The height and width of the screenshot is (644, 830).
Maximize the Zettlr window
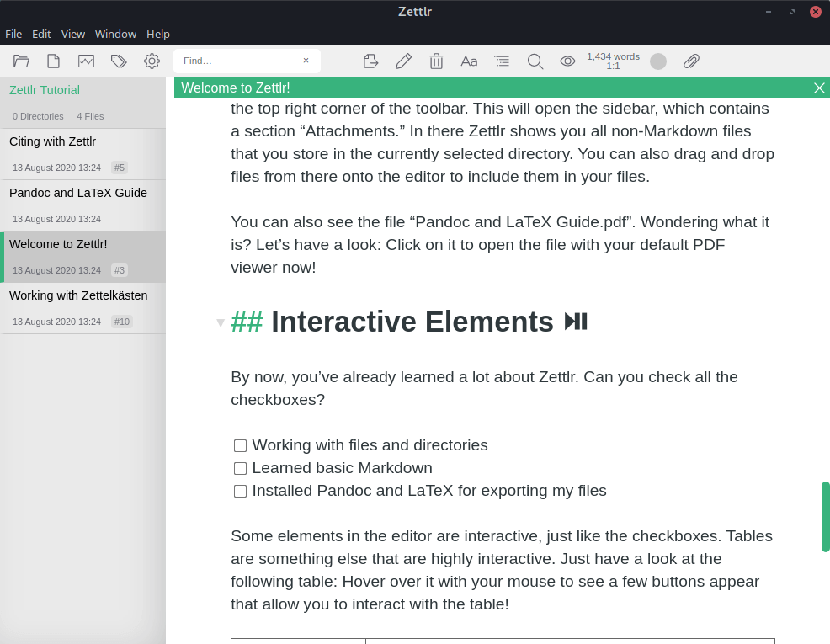(792, 12)
